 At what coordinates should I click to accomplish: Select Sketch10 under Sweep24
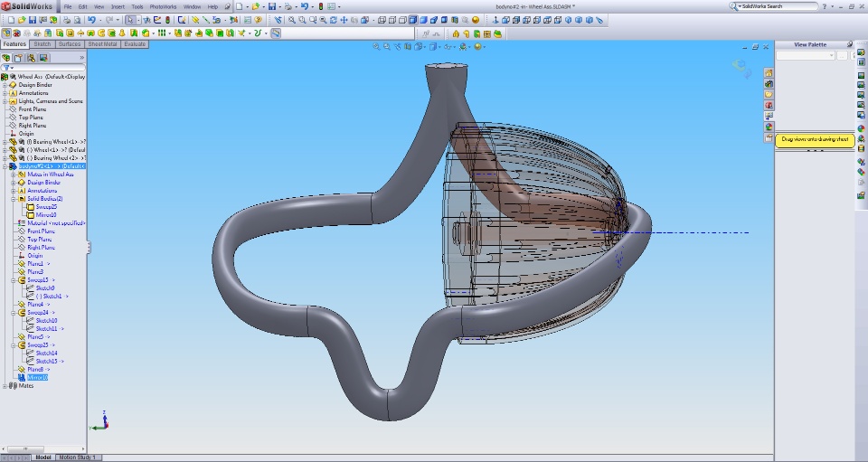coord(46,321)
